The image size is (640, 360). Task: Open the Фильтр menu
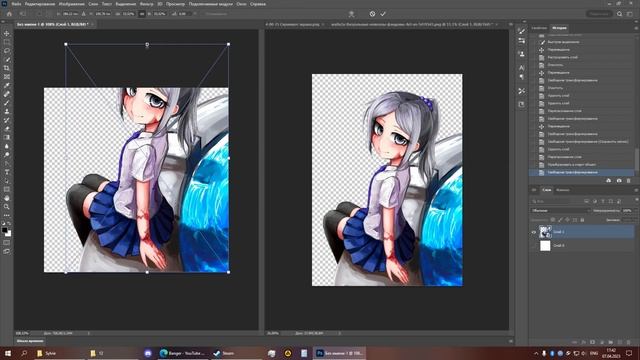146,4
